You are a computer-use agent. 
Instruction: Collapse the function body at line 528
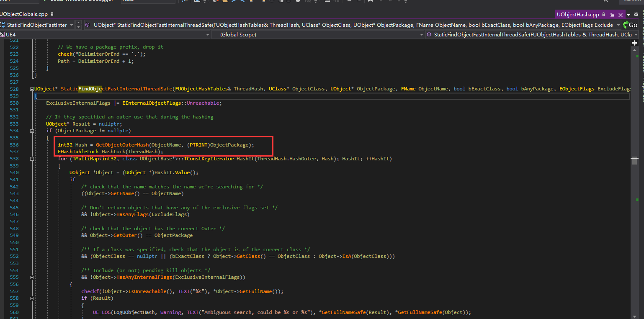31,88
